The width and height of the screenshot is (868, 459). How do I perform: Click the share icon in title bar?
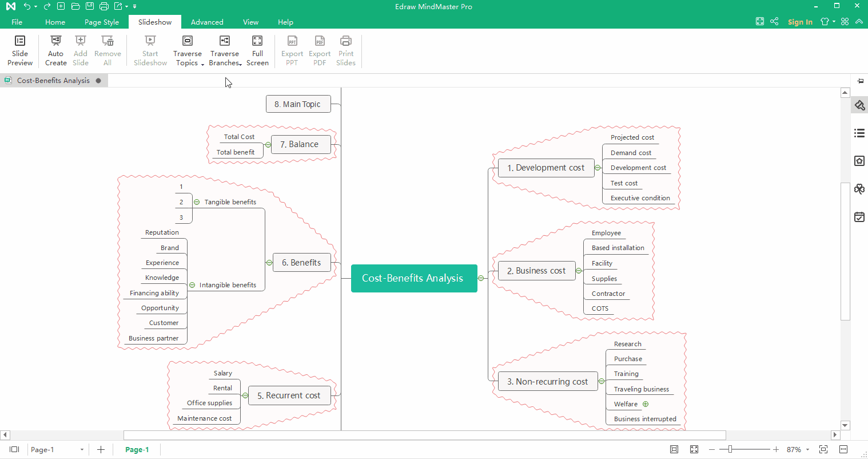[x=774, y=22]
